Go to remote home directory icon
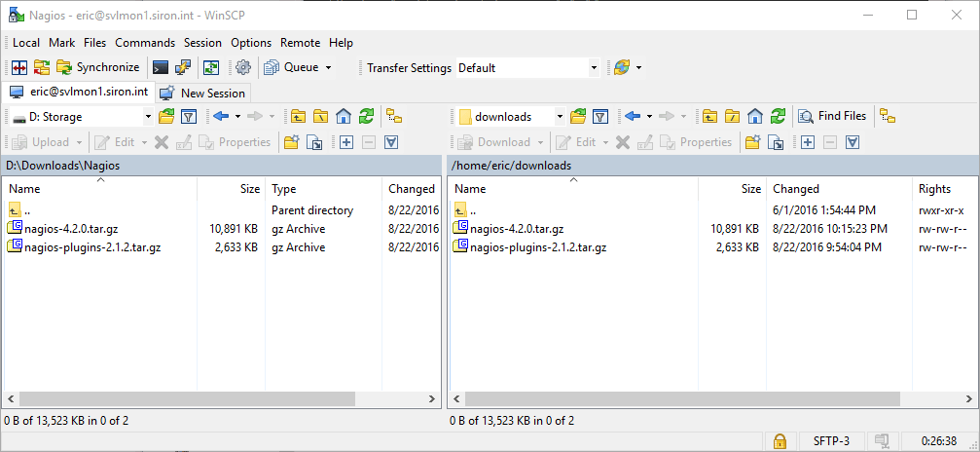This screenshot has width=980, height=452. pos(755,117)
